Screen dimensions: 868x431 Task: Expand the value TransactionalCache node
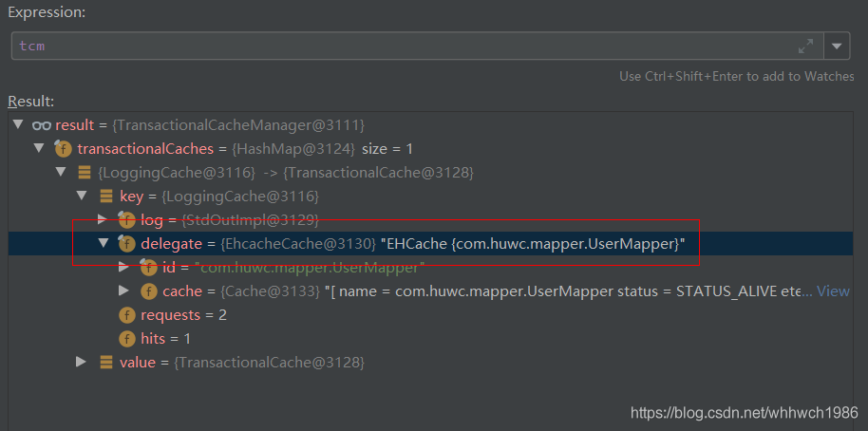click(x=83, y=363)
